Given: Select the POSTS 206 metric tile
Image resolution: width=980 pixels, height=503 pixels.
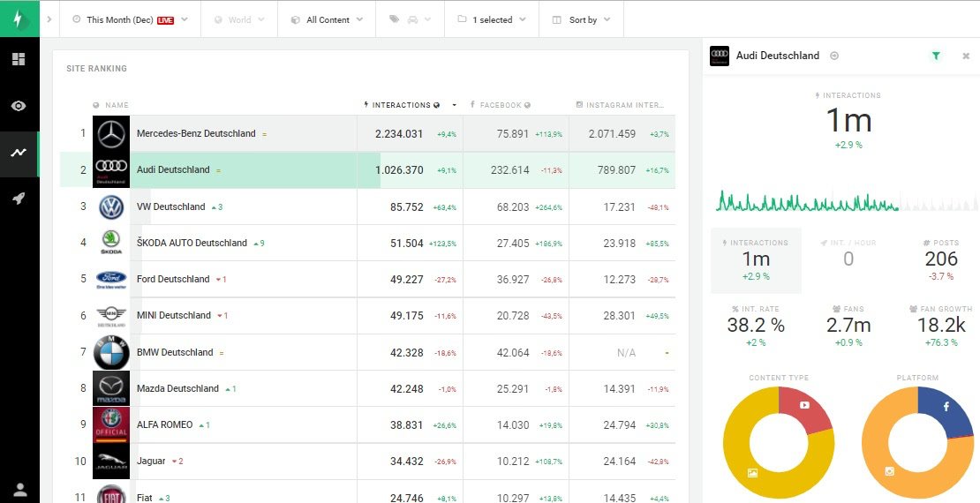Looking at the screenshot, I should 940,260.
